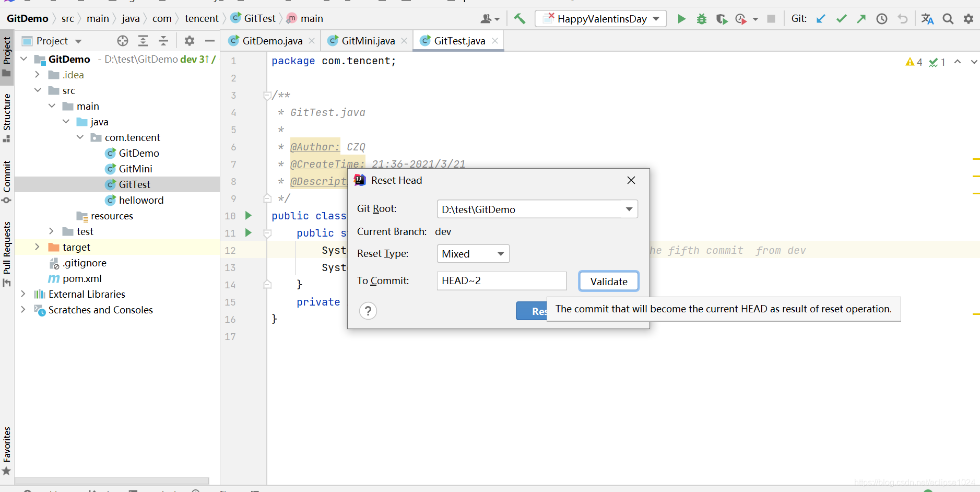
Task: Click tencent breadcrumb in navigation bar
Action: click(202, 18)
